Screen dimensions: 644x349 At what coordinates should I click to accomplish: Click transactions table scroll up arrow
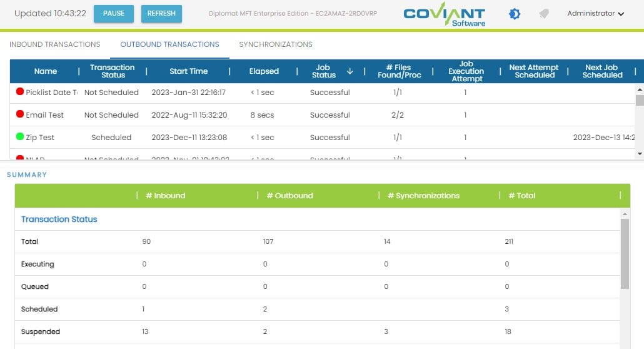coord(640,89)
